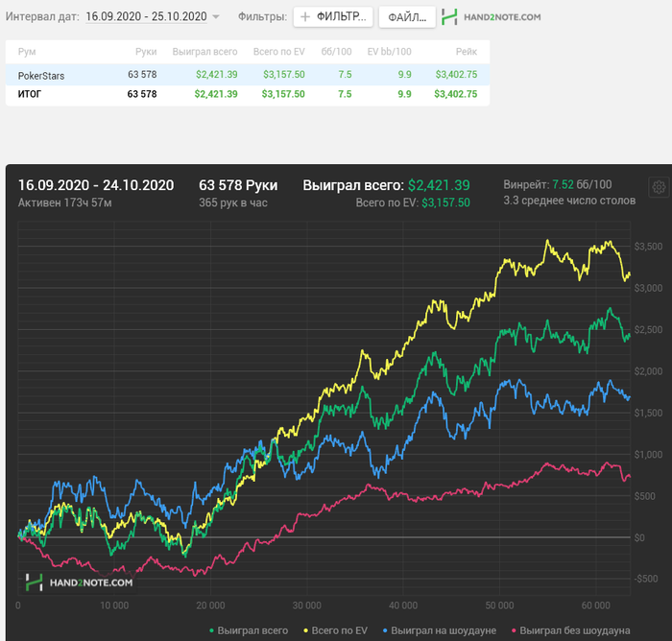The height and width of the screenshot is (641, 672).
Task: Click the -$500 y-axis label
Action: (x=646, y=579)
